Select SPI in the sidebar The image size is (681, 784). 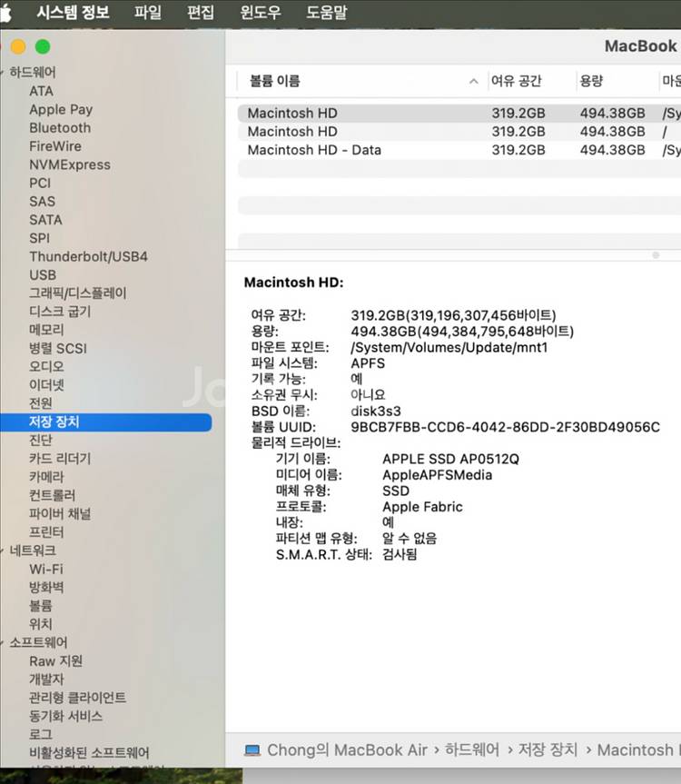pyautogui.click(x=39, y=239)
